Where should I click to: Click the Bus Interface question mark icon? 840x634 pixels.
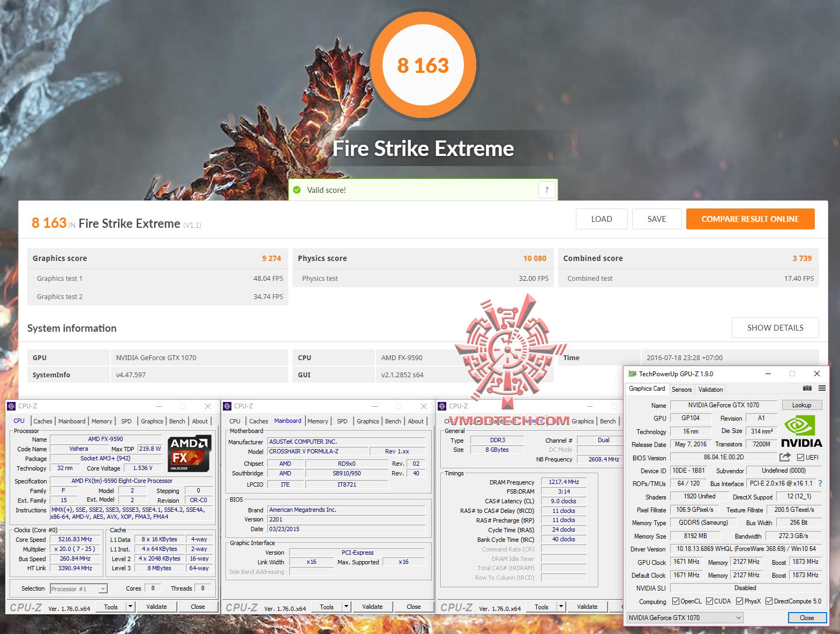click(820, 483)
